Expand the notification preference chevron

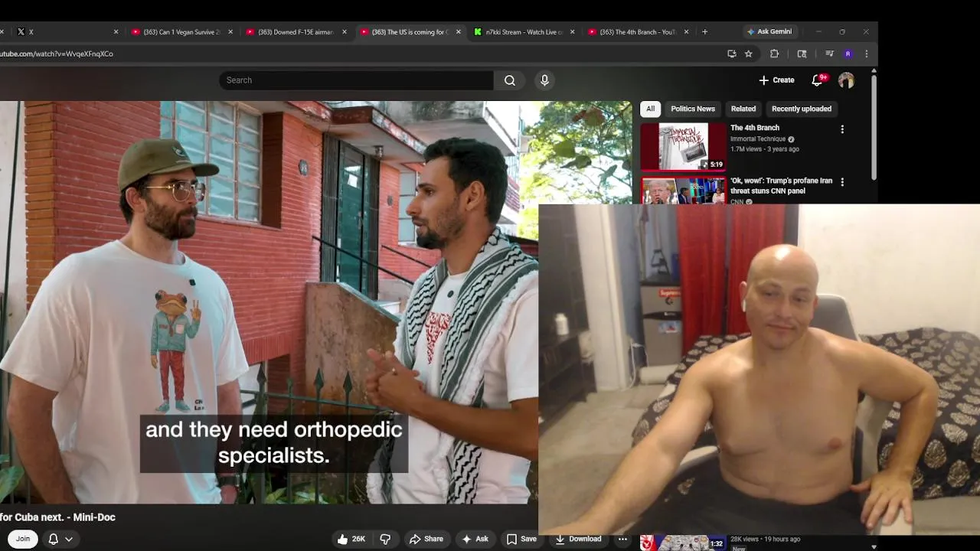[68, 539]
